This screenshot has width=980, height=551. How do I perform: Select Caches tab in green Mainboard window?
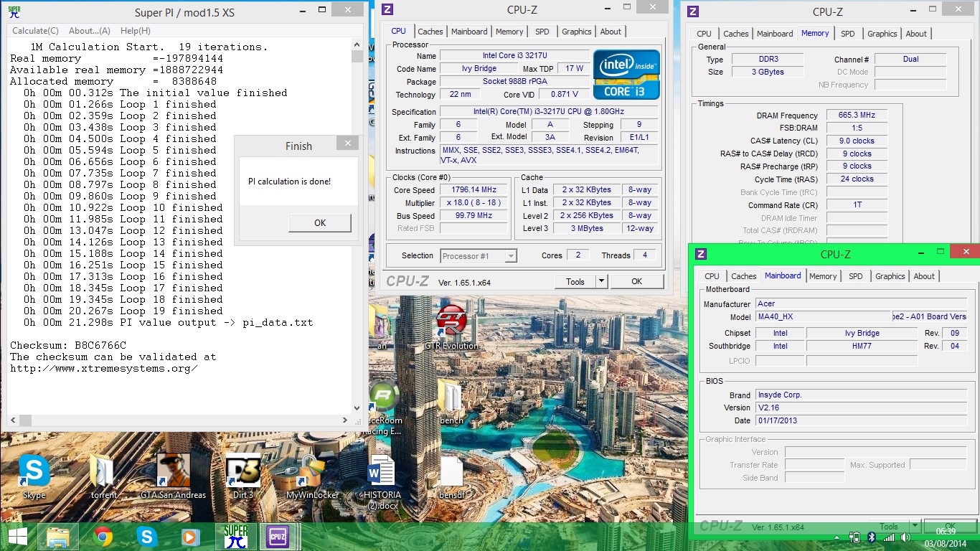click(744, 276)
